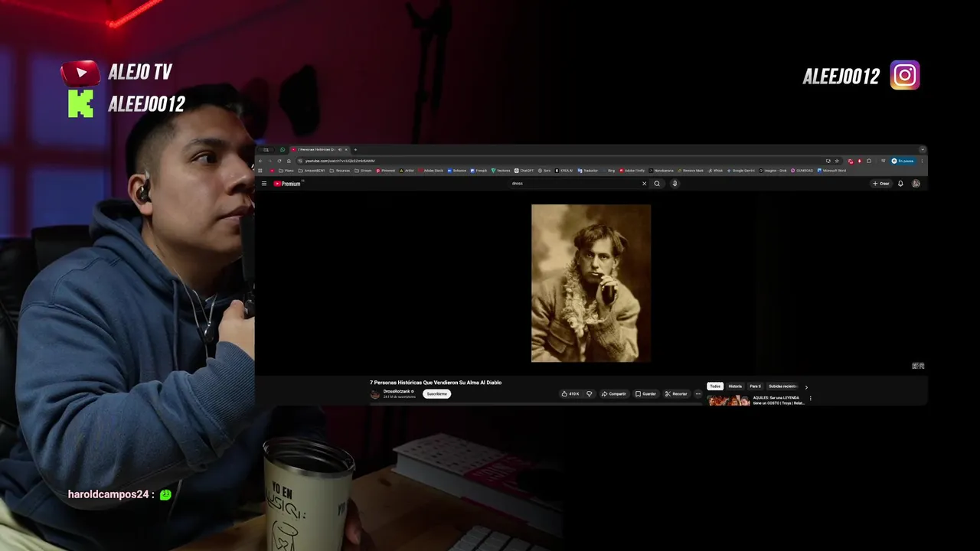This screenshot has height=551, width=980.
Task: Open the Nanobanana bookmark
Action: click(x=661, y=171)
